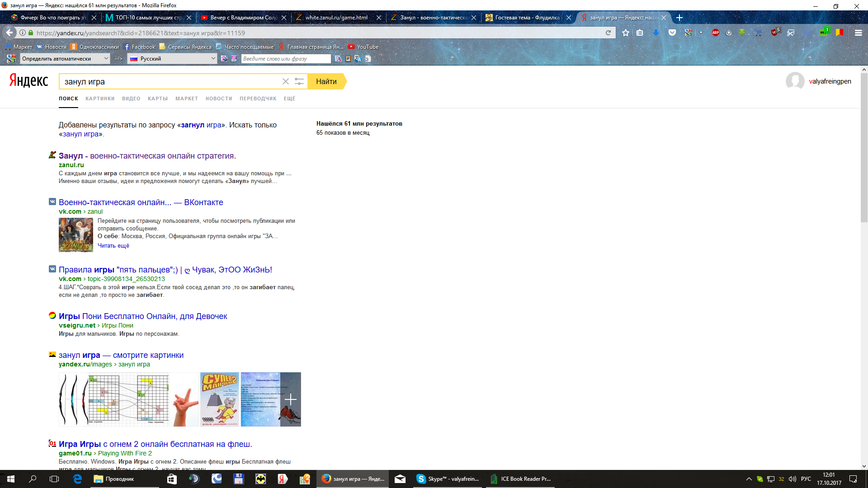The image size is (868, 488).
Task: Click the Yandex logo
Action: coord(28,81)
